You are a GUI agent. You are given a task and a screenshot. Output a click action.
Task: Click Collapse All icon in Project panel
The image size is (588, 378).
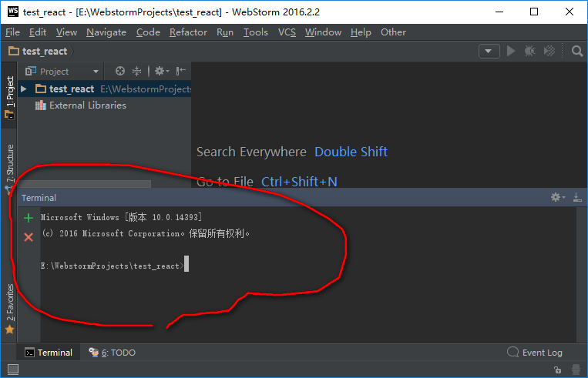tap(137, 71)
